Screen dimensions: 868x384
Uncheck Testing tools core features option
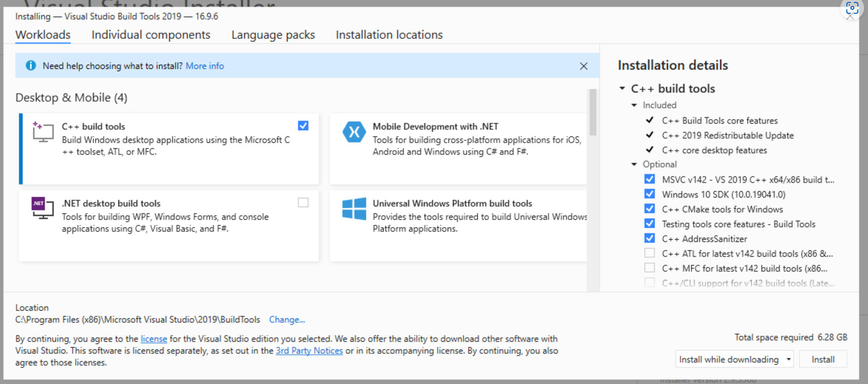point(649,223)
